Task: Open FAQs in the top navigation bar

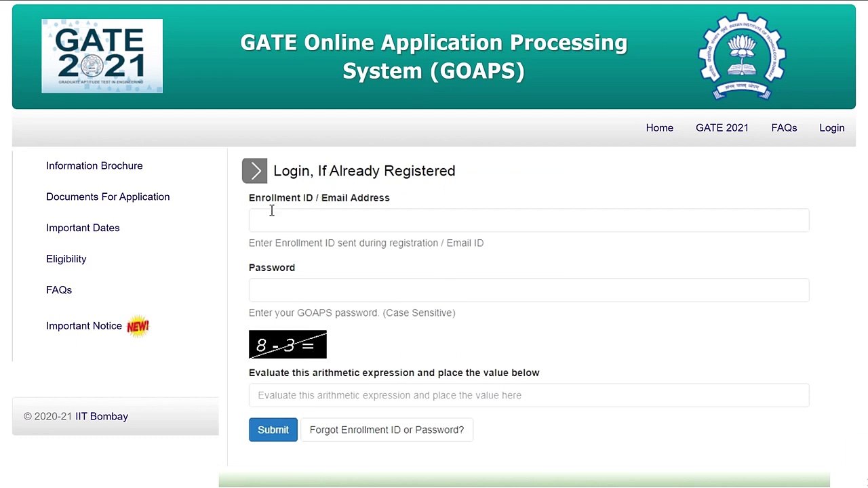Action: pos(784,127)
